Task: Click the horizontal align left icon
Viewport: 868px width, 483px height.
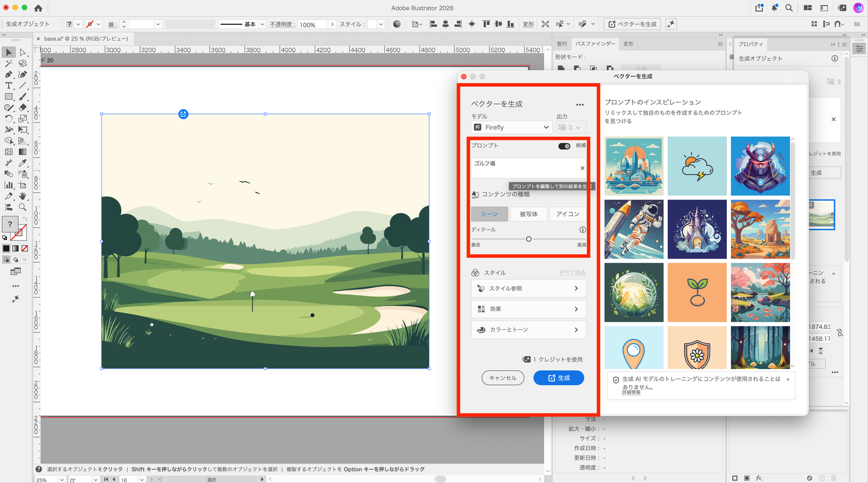Action: pos(433,24)
